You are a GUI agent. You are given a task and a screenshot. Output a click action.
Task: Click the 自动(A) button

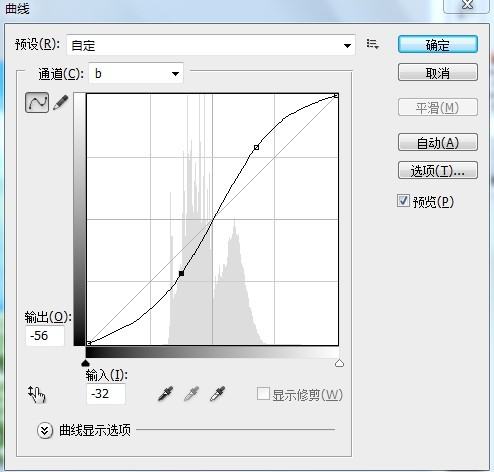(x=438, y=142)
